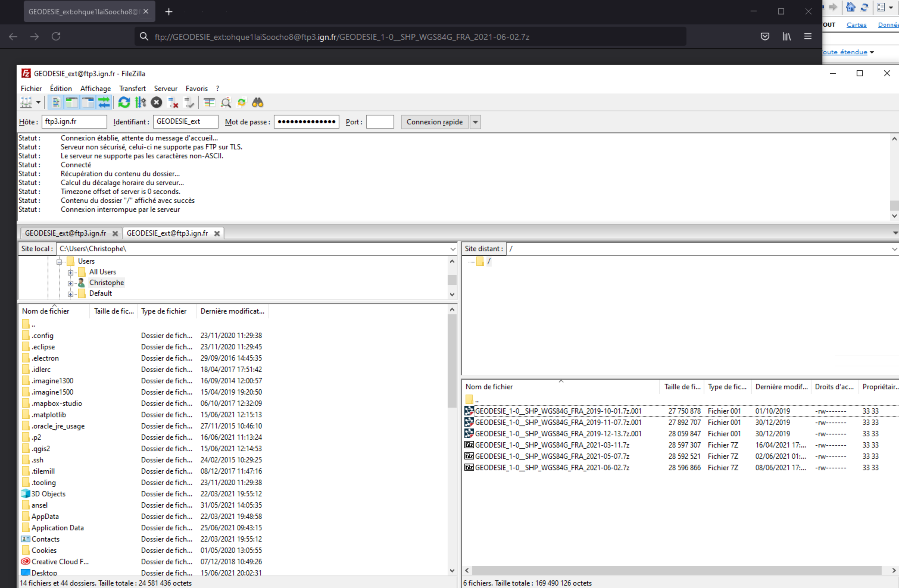Toggle transfer queue display
Viewport: 899px width, 588px height.
104,102
